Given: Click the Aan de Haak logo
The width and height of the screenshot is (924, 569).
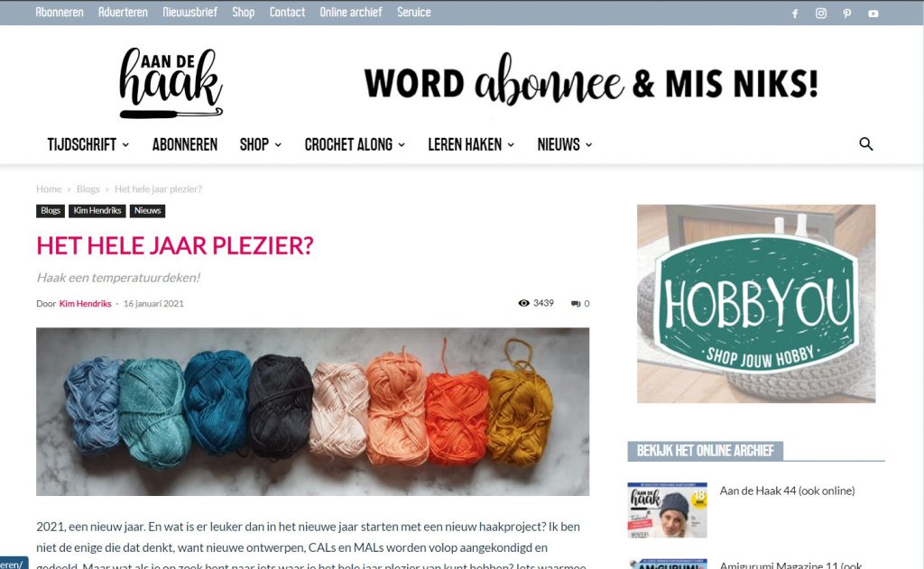Looking at the screenshot, I should (x=171, y=83).
